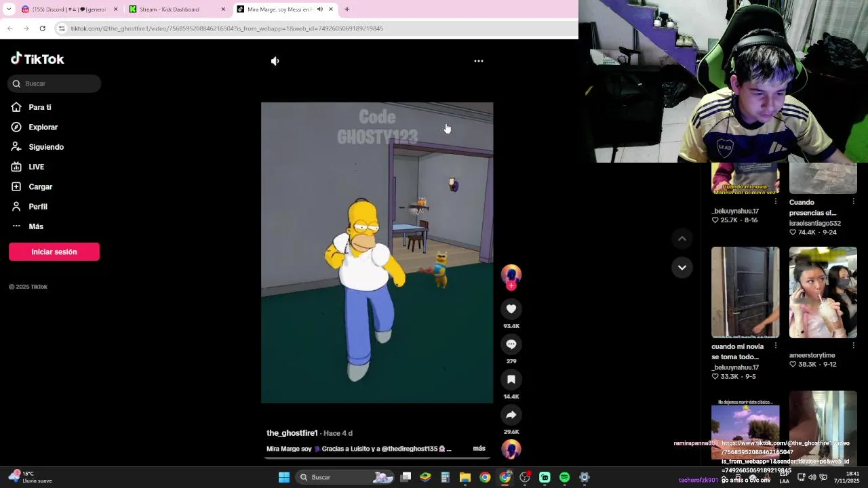Like the video with the heart icon
Viewport: 868px width, 488px height.
point(511,309)
